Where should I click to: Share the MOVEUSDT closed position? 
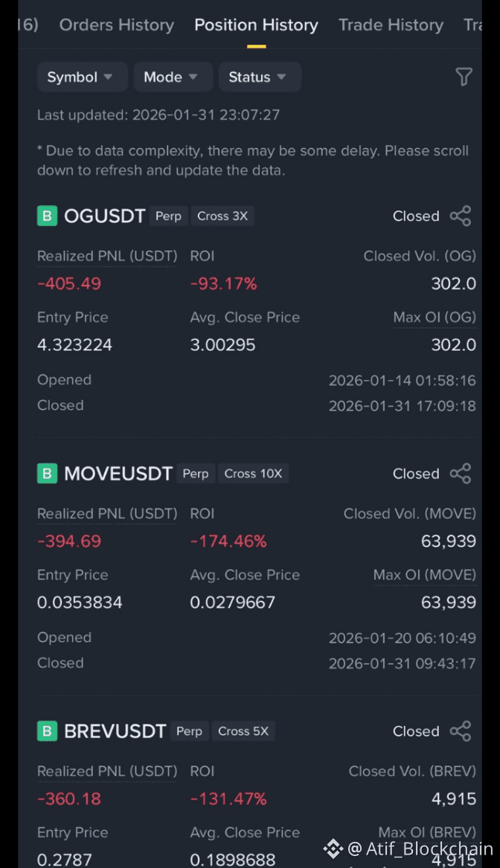pos(461,473)
